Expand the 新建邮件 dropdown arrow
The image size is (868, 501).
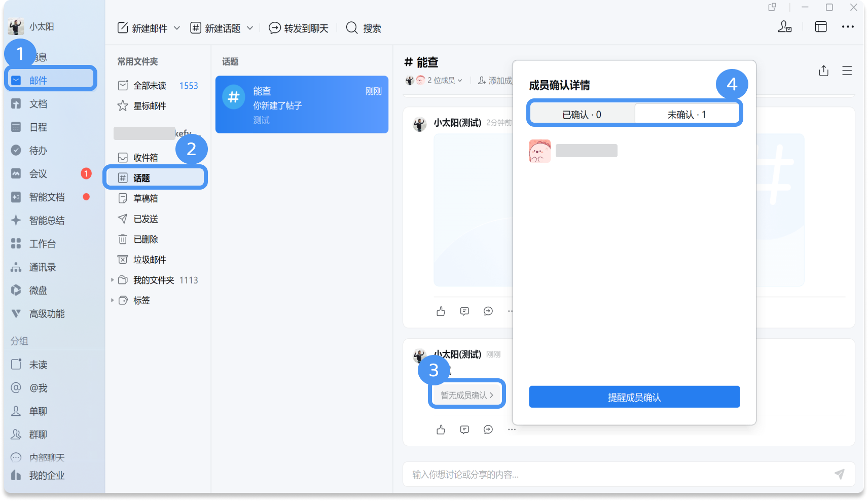pos(177,28)
